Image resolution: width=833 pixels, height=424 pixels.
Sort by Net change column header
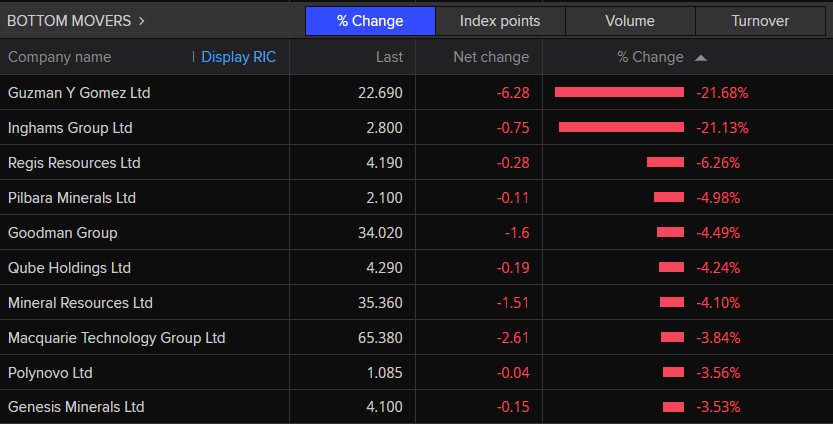tap(491, 57)
